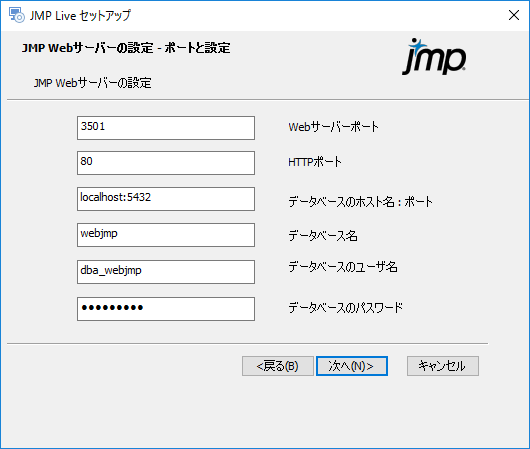Close the JMP Live セットアップ window

click(x=514, y=15)
